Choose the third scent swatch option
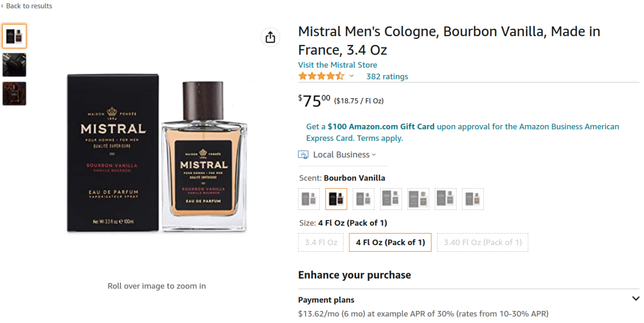This screenshot has height=323, width=644. point(364,199)
